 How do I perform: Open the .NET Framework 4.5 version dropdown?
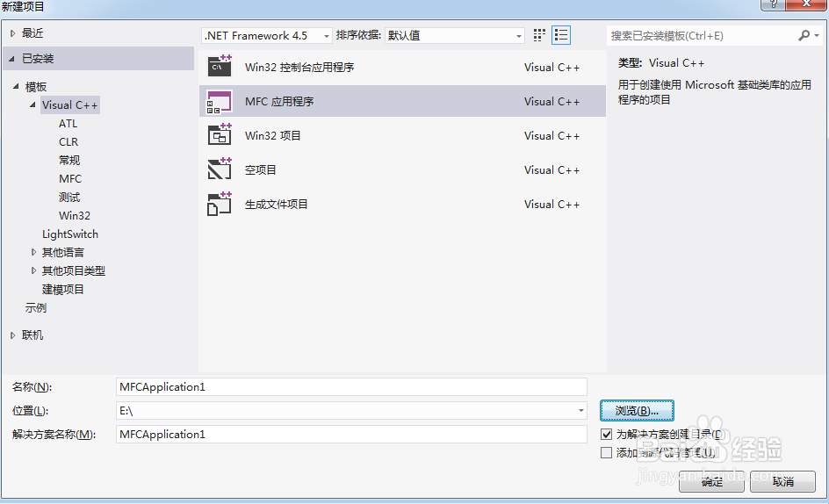click(267, 35)
